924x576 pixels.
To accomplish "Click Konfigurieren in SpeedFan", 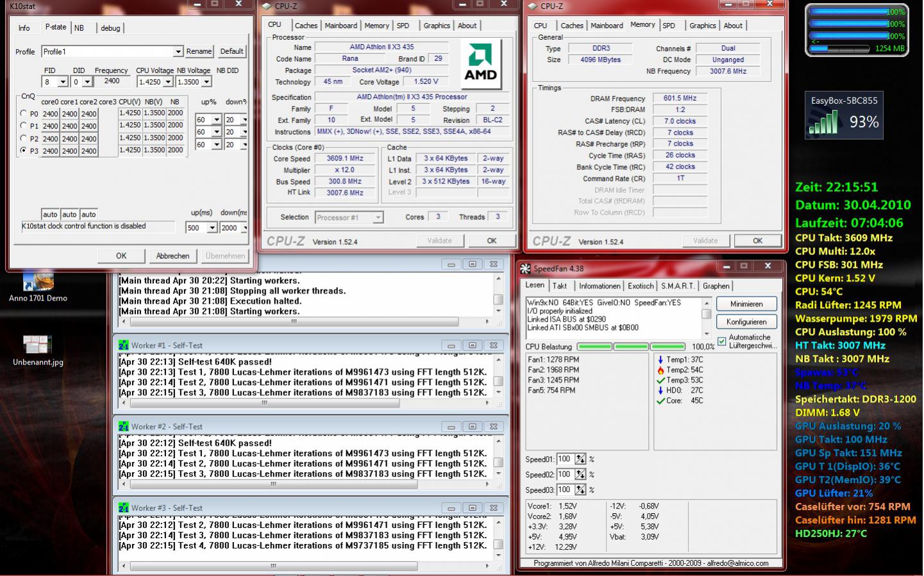I will 746,322.
